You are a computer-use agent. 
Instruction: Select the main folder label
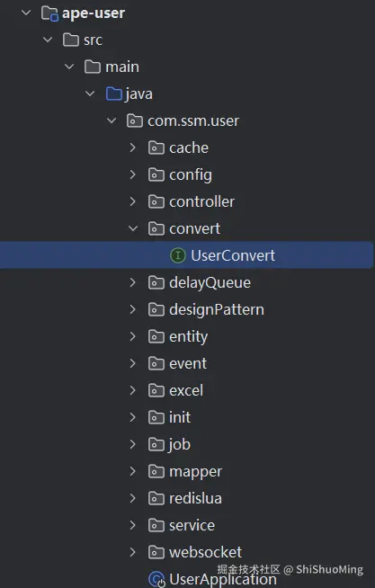click(122, 67)
